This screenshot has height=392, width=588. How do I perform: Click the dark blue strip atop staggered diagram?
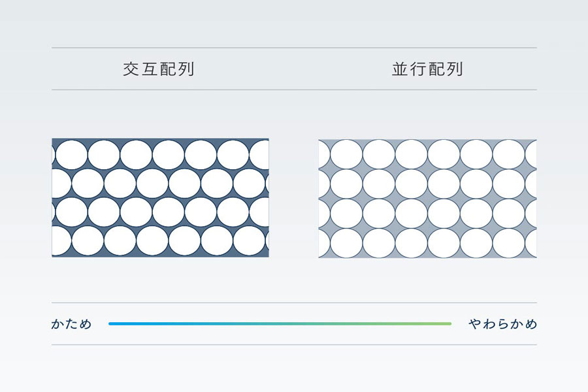coord(160,140)
